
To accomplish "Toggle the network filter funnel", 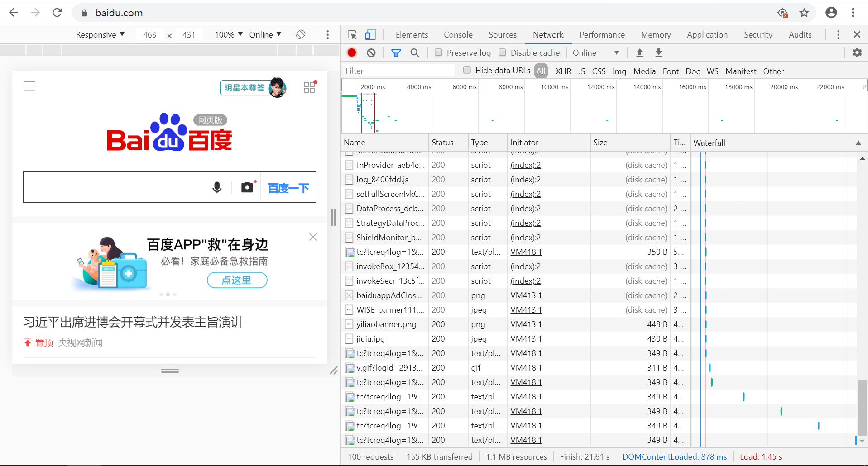I will (x=396, y=53).
